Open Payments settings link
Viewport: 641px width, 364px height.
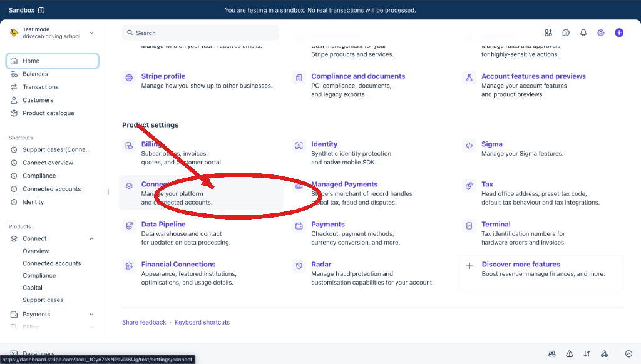[328, 224]
